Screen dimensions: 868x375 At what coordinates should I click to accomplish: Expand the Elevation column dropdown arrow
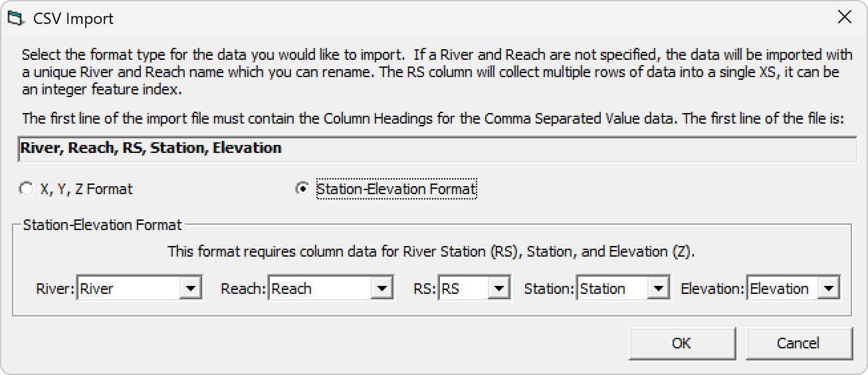pos(829,289)
